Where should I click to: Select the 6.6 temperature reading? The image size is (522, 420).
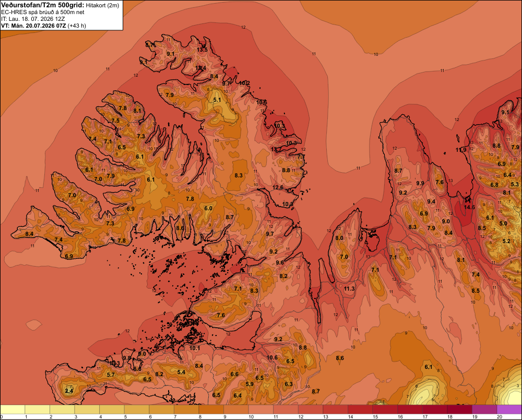[234, 375]
